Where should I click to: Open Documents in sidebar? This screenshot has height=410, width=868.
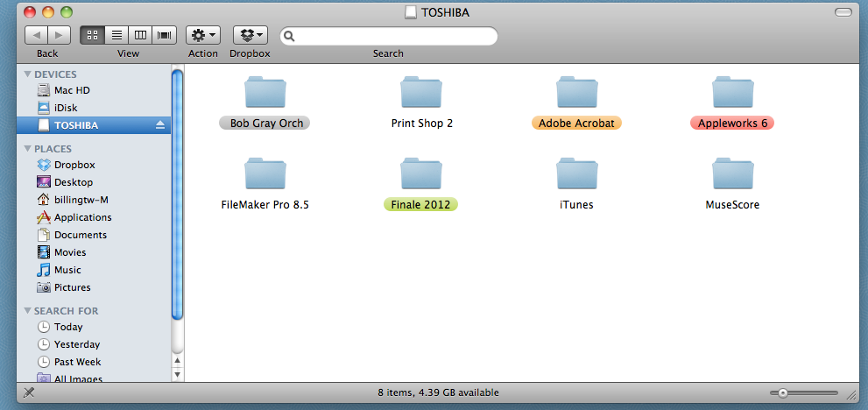click(94, 235)
